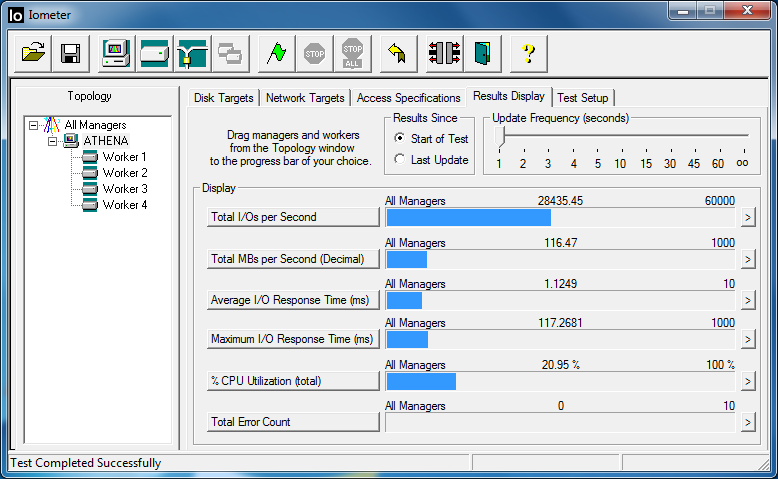Viewport: 778px width, 479px height.
Task: Disconnect the selected worker or manager
Action: pyautogui.click(x=445, y=53)
